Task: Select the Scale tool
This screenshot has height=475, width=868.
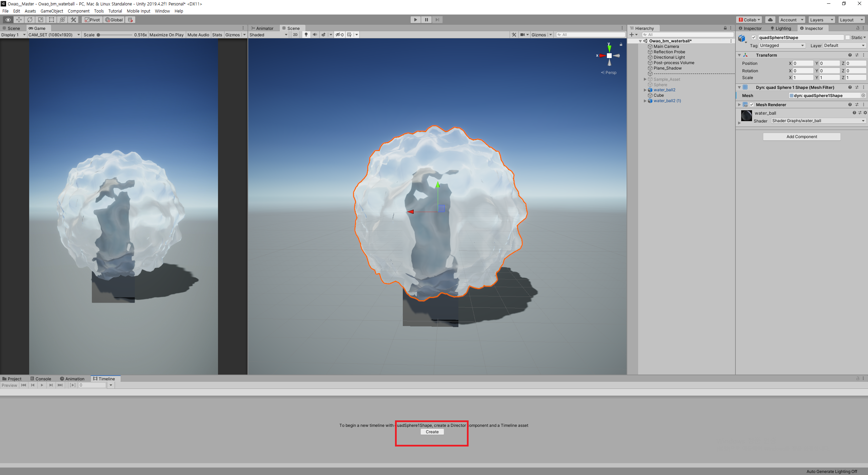Action: pos(41,20)
